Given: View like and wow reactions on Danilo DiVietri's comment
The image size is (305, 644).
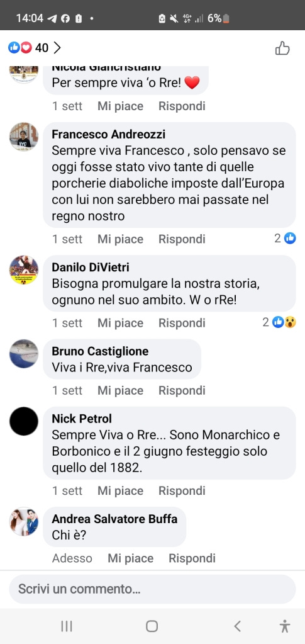Looking at the screenshot, I should point(279,322).
